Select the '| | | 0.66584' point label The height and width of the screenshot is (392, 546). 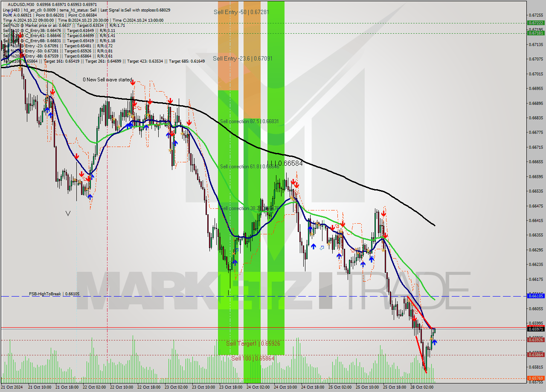pos(285,163)
